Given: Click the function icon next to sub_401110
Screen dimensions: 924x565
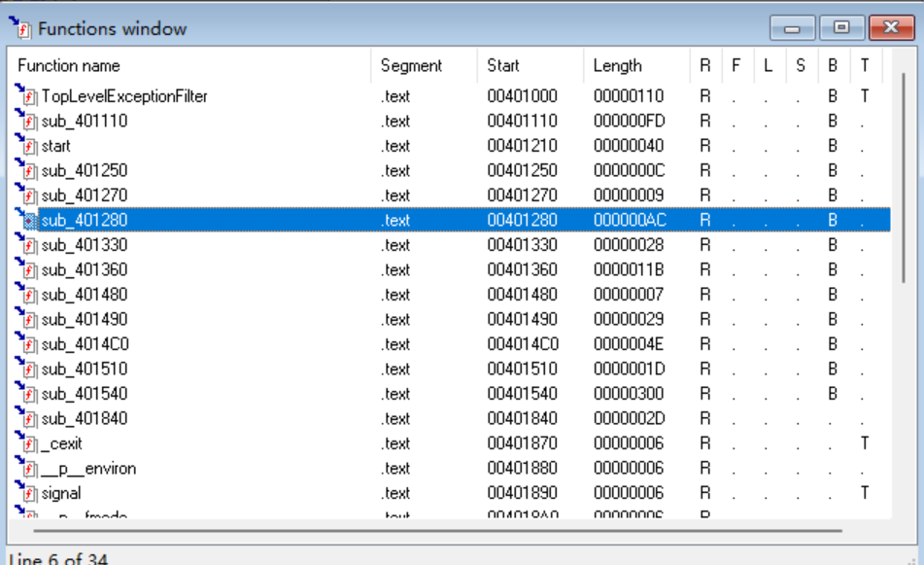Looking at the screenshot, I should tap(25, 120).
